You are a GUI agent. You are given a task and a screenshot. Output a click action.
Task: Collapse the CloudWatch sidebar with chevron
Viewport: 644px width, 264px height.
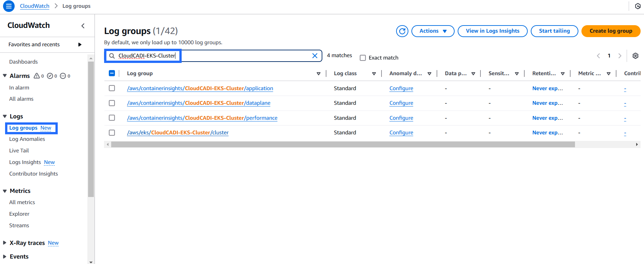pyautogui.click(x=83, y=26)
